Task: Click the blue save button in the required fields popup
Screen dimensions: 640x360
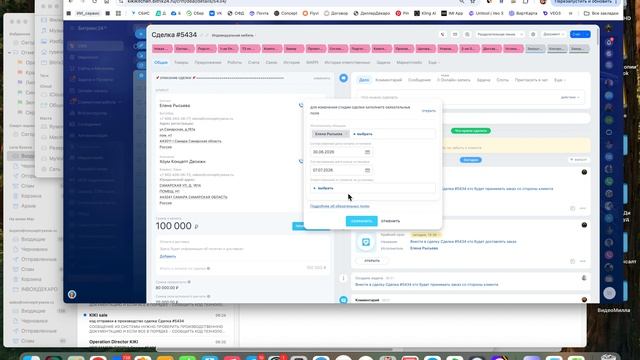Action: point(361,221)
